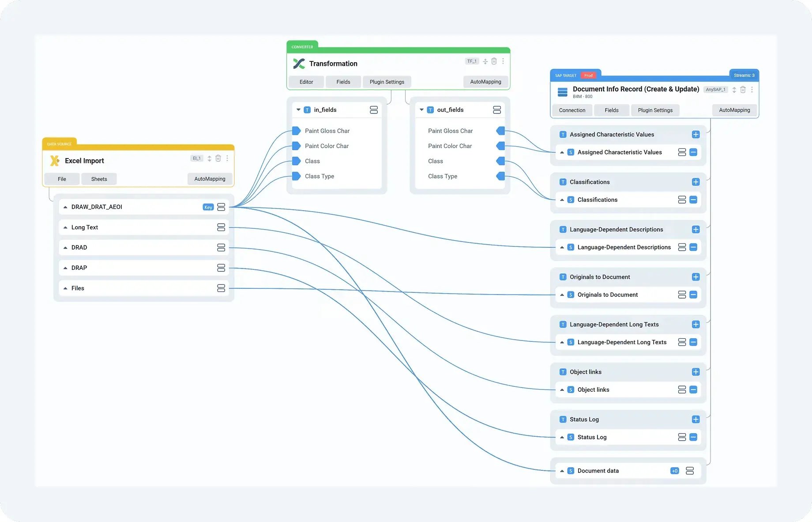Toggle the Key badge on DRAW_DRAT_AEOI
This screenshot has height=522, width=812.
(208, 207)
